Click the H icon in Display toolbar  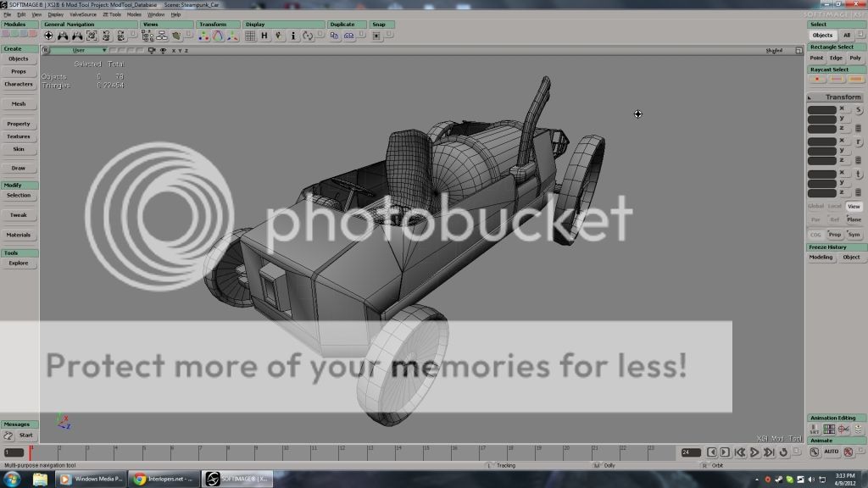[264, 36]
